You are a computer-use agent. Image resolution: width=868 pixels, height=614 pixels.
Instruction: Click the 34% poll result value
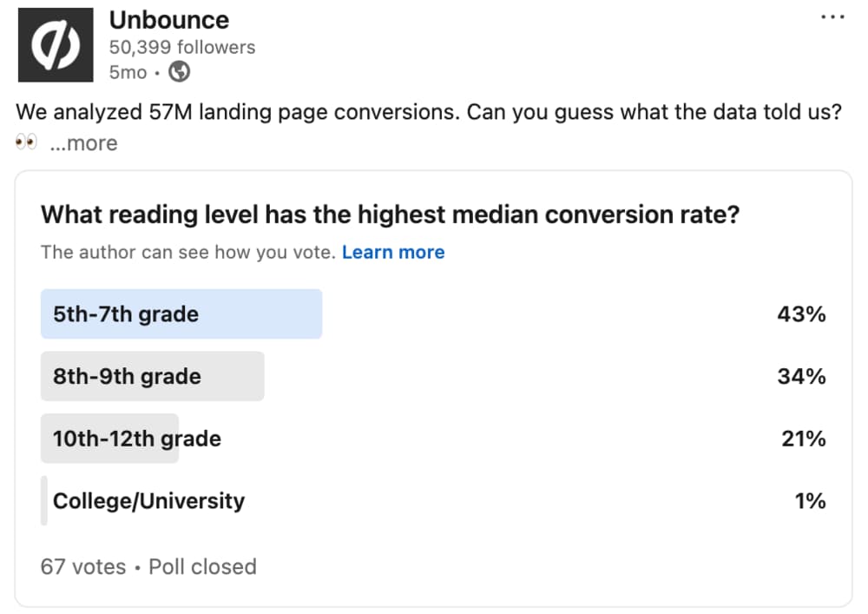click(801, 376)
